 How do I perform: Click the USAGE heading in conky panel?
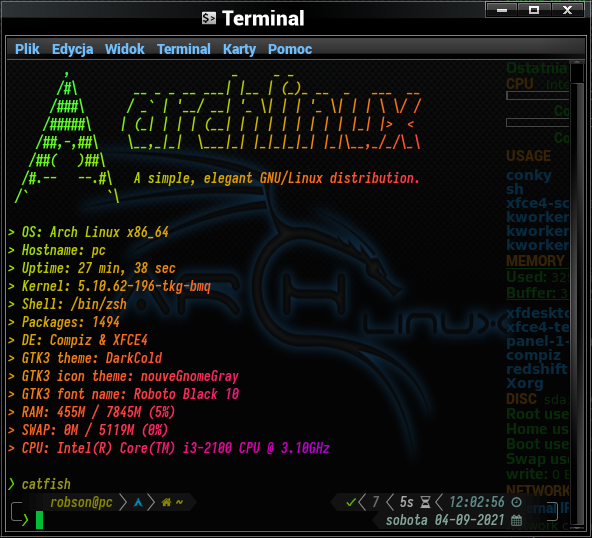pos(528,156)
